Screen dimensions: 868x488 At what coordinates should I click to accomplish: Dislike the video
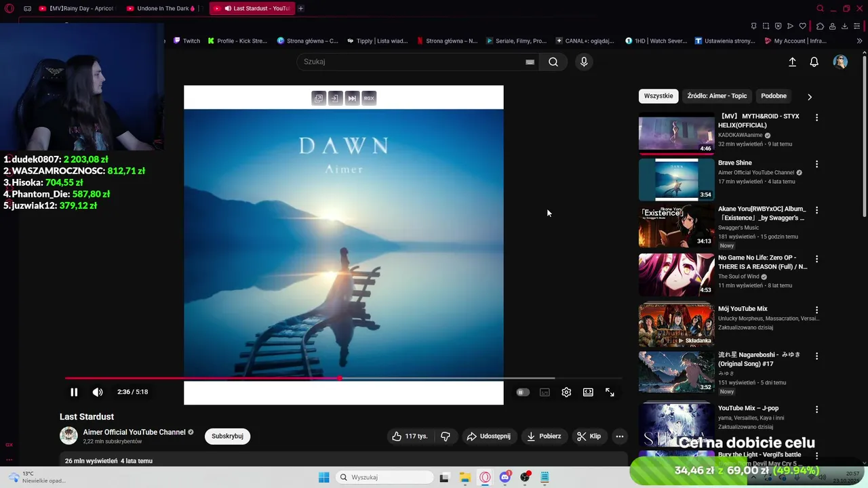446,436
